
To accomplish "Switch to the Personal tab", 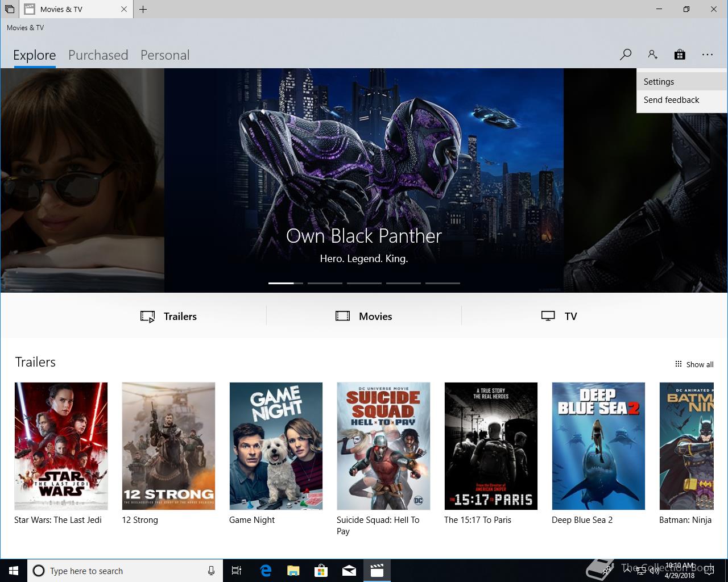I will click(165, 55).
